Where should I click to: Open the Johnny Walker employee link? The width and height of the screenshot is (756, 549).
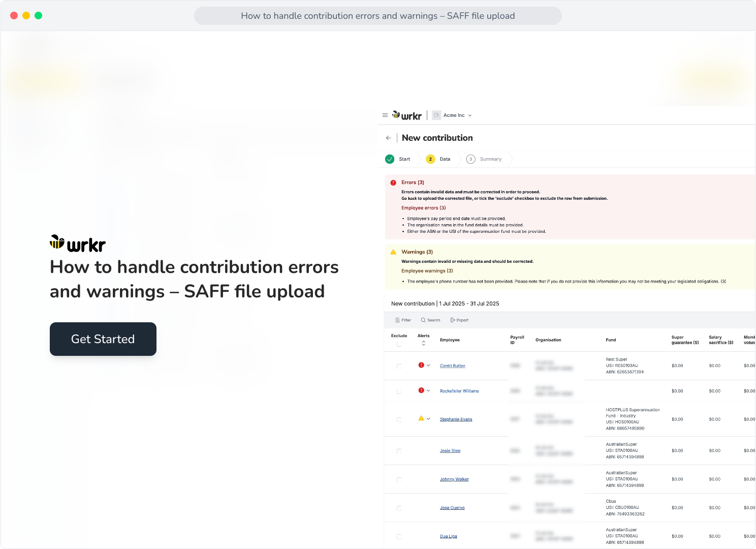click(x=454, y=479)
